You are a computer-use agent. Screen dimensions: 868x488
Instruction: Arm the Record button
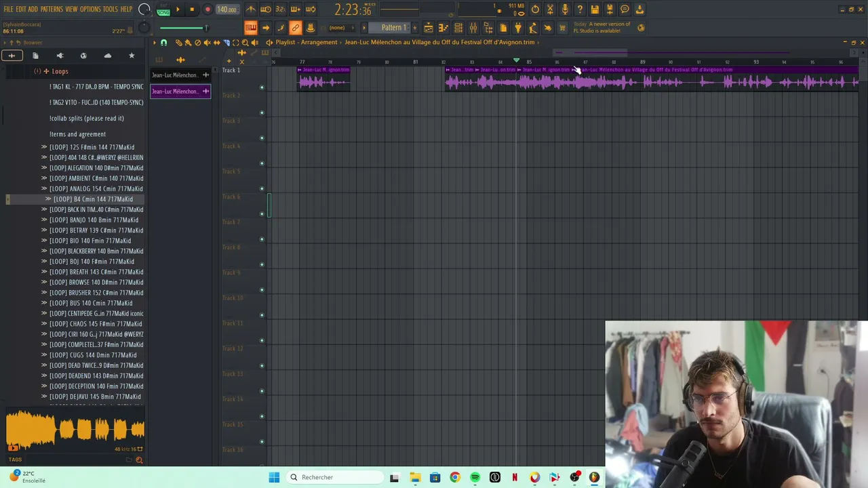coord(208,9)
